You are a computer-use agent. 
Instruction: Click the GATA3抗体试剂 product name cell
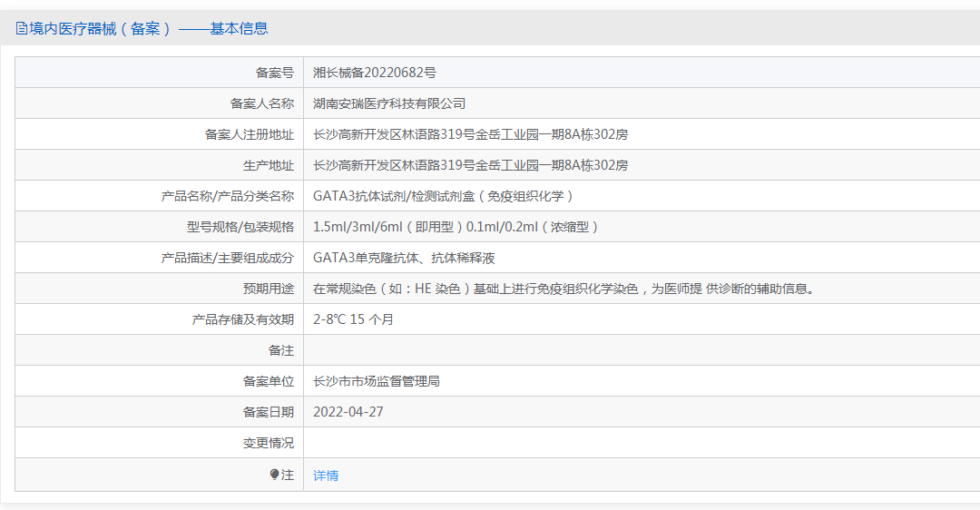click(443, 196)
